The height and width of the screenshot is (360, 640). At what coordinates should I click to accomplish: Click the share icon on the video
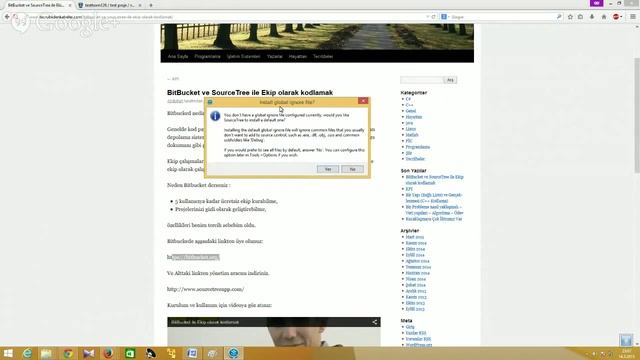374,322
